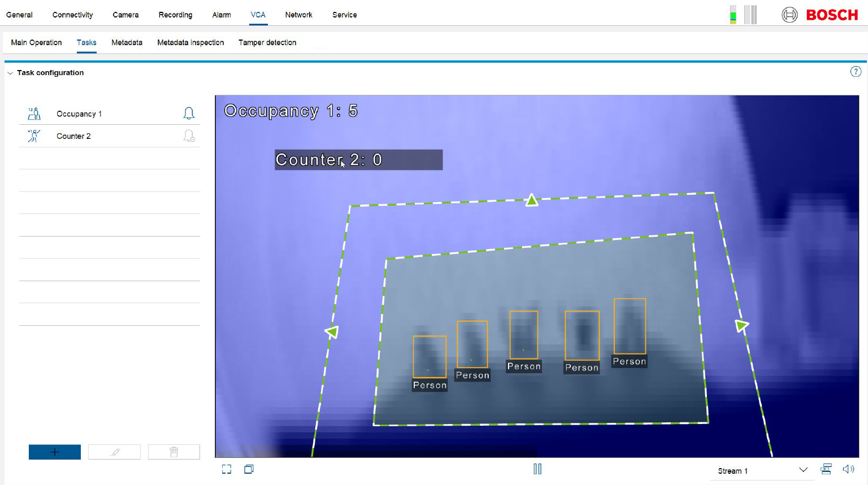Click the Counter 2 alarm bell icon
868x485 pixels.
click(189, 136)
